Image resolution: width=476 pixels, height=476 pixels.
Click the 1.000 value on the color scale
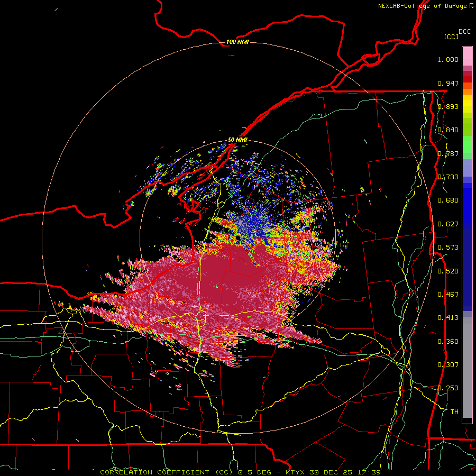pos(448,59)
